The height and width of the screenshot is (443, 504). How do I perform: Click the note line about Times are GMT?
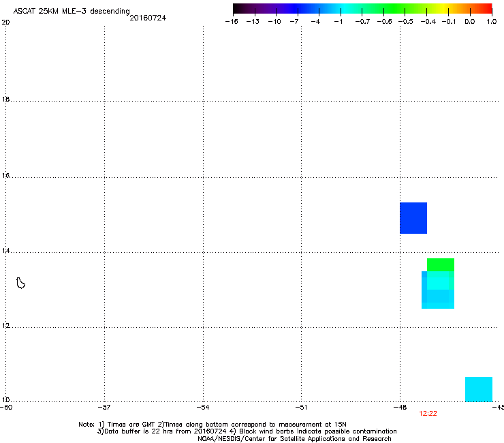(212, 425)
